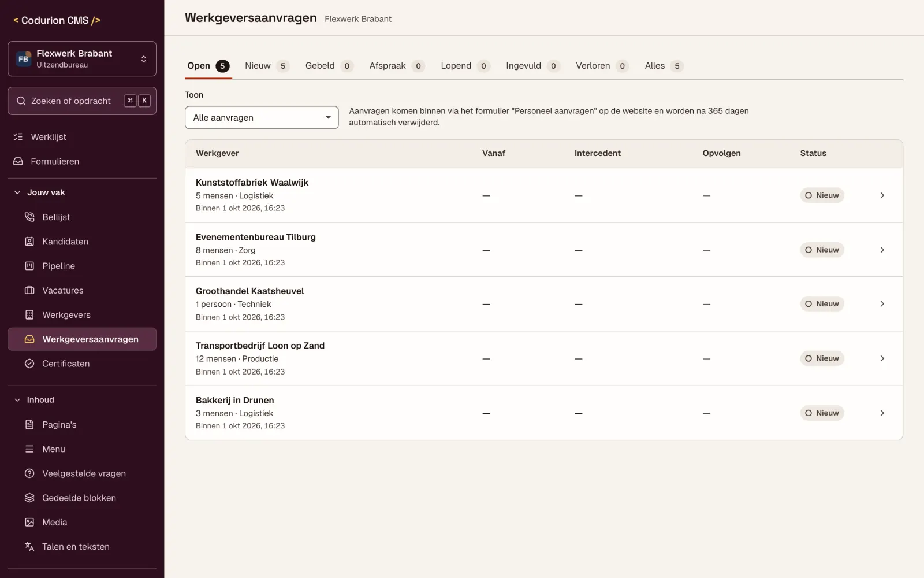Open Kunststoffabriek Waalwijk row chevron
The width and height of the screenshot is (924, 578).
(882, 195)
